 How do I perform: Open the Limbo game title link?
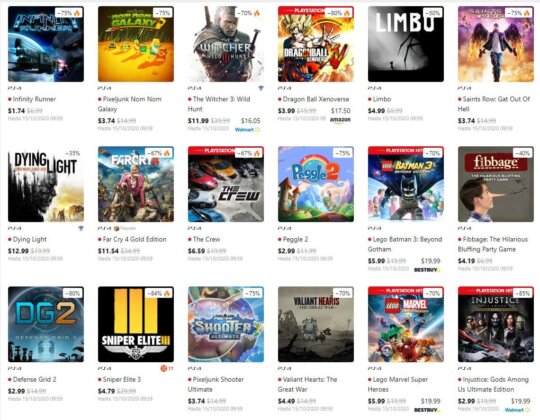pyautogui.click(x=382, y=99)
